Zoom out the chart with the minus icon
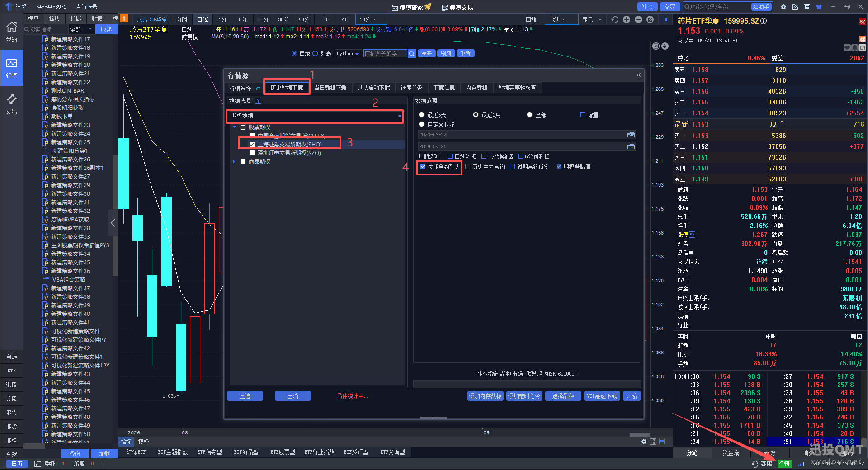Screen dimensions: 868x470 pos(638,19)
